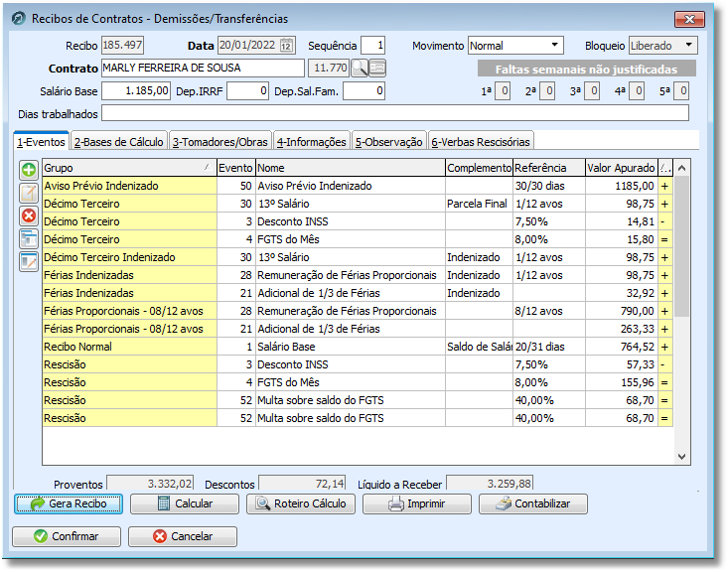
Task: Click the 790,00 value cell
Action: tap(621, 311)
